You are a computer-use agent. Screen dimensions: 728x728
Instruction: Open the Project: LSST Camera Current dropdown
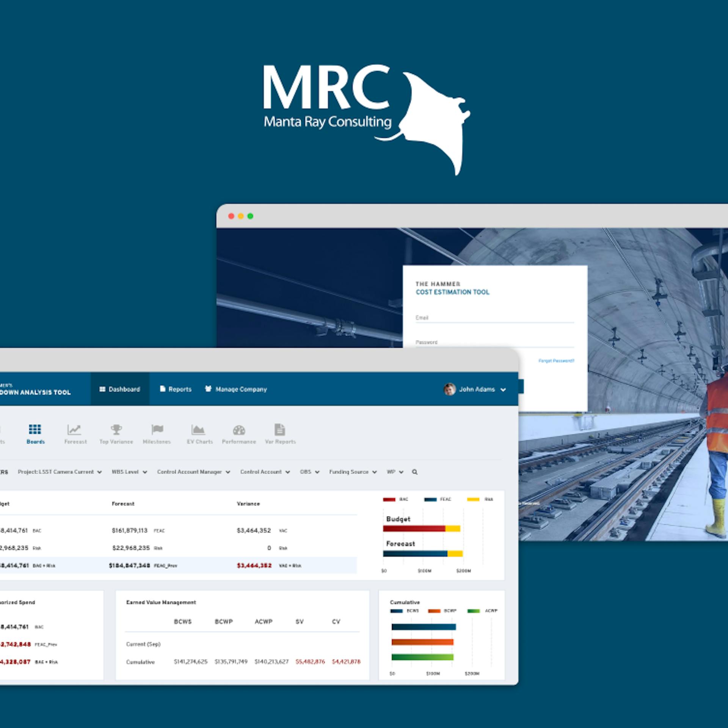point(60,472)
